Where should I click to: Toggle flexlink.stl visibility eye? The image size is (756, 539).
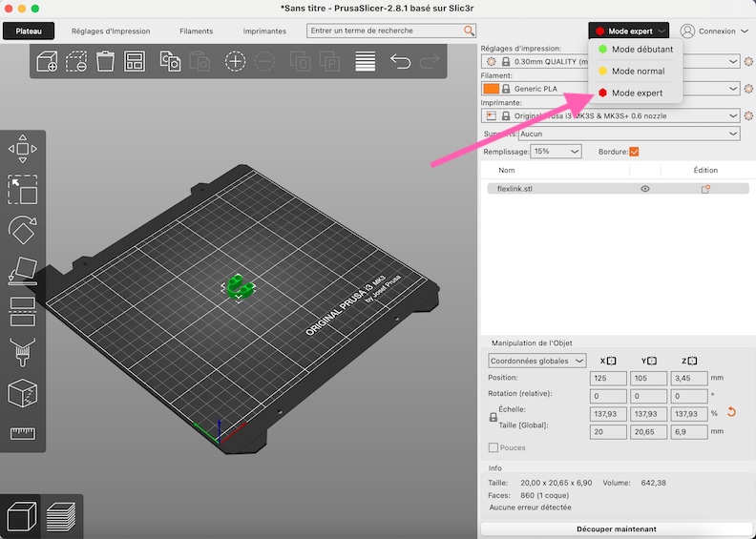[645, 189]
